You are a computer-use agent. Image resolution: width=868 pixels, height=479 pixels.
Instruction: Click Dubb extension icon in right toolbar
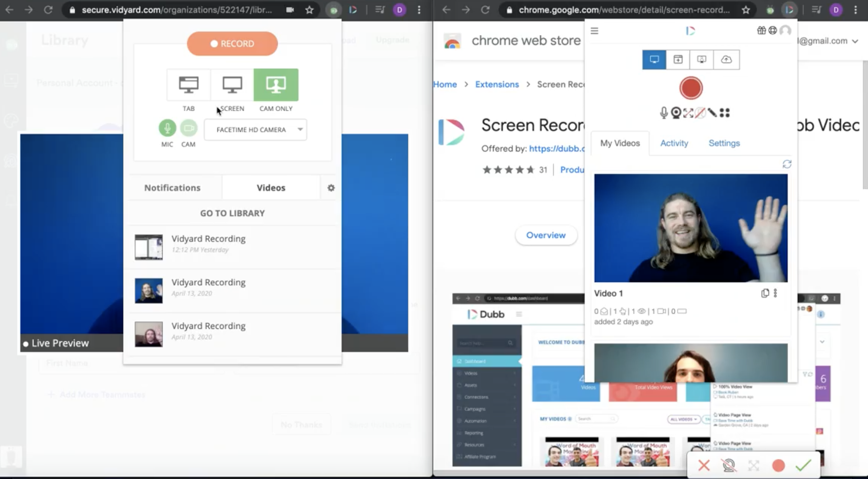pos(789,10)
